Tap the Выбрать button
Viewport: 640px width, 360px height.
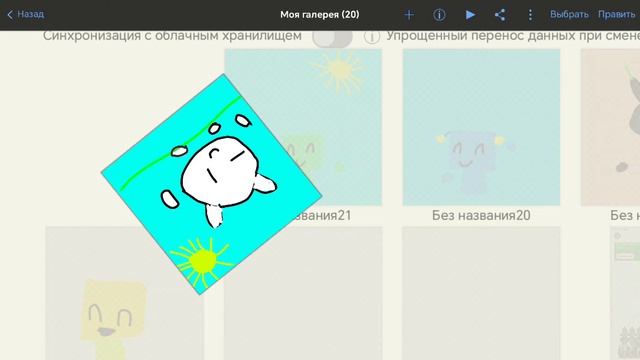(x=569, y=14)
